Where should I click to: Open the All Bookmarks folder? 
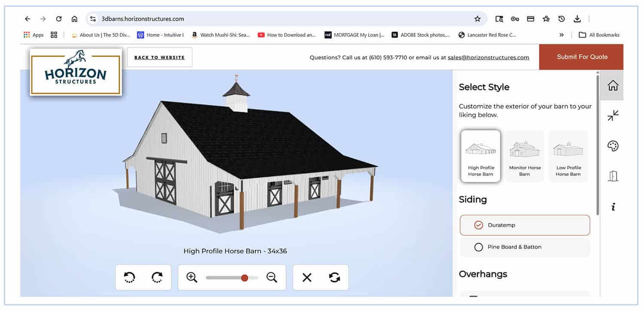599,35
